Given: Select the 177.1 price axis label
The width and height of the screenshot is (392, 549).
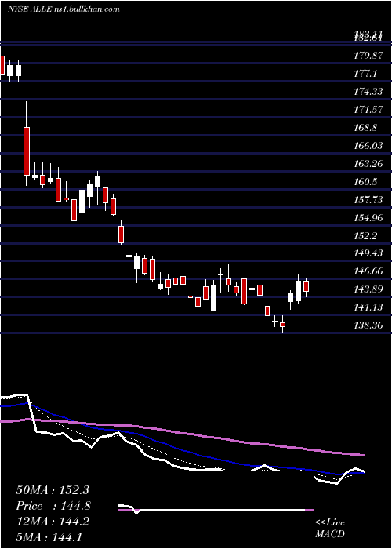Looking at the screenshot, I should point(365,74).
